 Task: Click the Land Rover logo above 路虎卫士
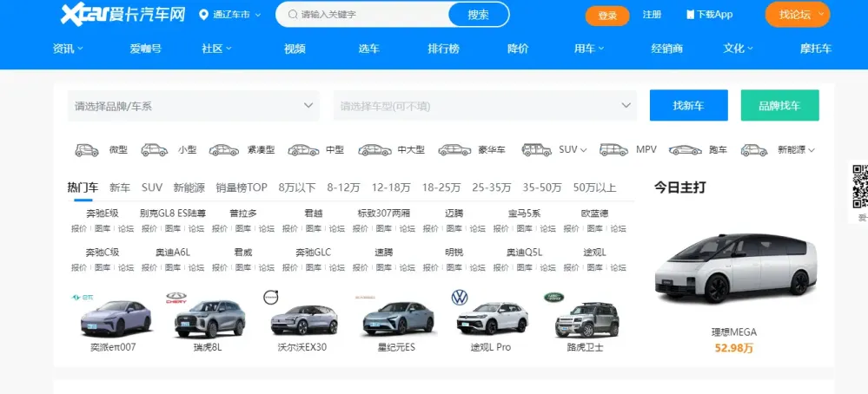pos(553,298)
